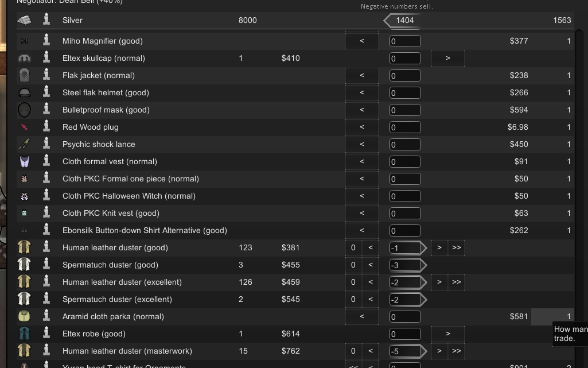The width and height of the screenshot is (588, 368).
Task: Click the Eltex skullcap item icon
Action: [24, 58]
